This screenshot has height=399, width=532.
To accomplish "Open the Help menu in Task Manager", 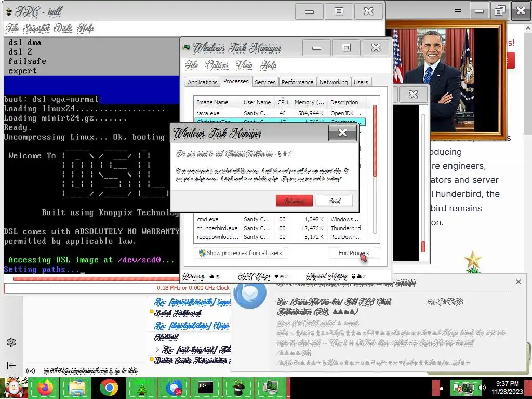I will pyautogui.click(x=268, y=65).
